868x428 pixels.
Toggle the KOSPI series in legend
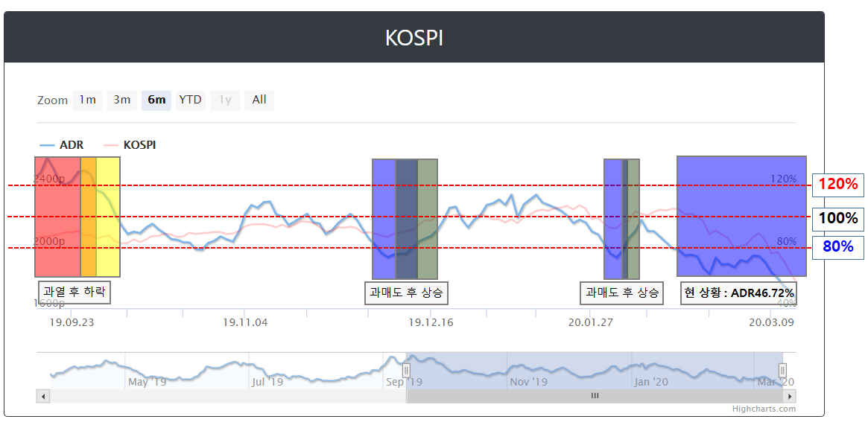[130, 145]
